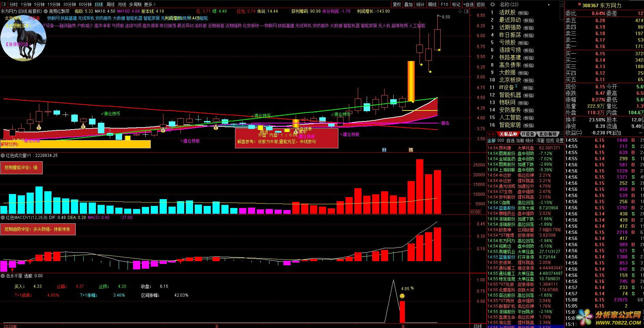
Task: Click the X100 scale label of the volume panel
Action: 475,212
